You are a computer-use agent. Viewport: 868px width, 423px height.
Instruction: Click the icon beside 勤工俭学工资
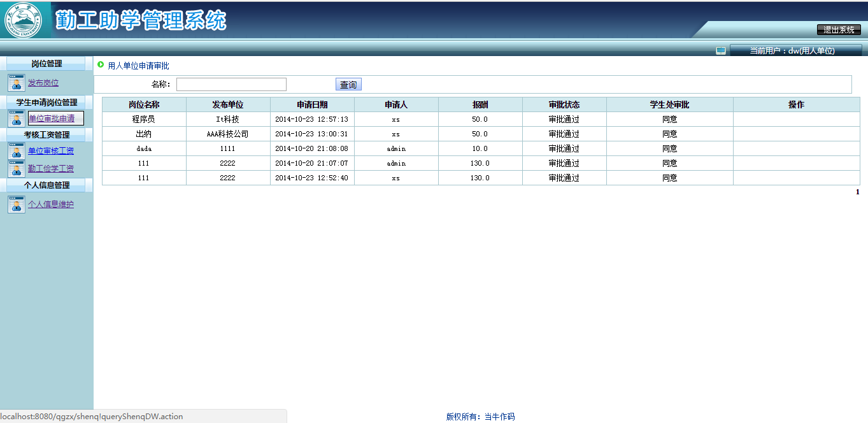coord(17,169)
